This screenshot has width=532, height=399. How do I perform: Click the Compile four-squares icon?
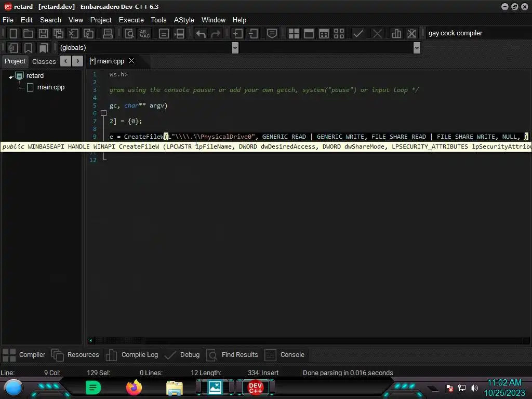[294, 34]
